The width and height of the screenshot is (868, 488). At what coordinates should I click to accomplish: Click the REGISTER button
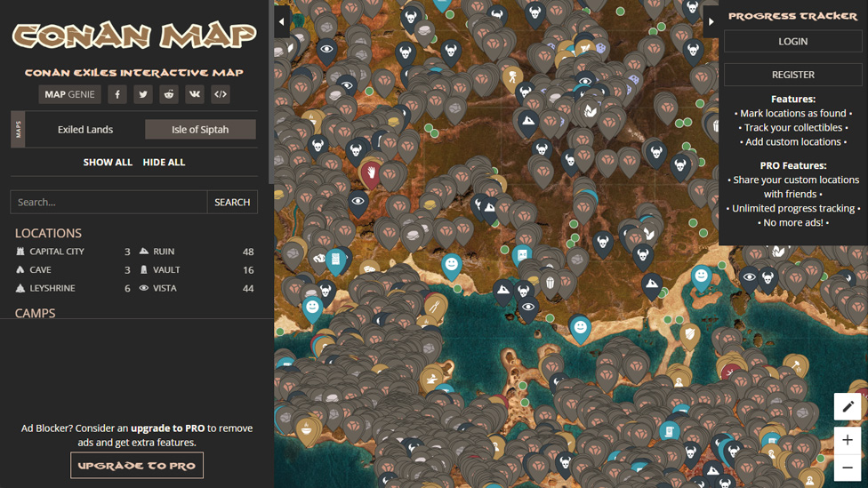[792, 75]
